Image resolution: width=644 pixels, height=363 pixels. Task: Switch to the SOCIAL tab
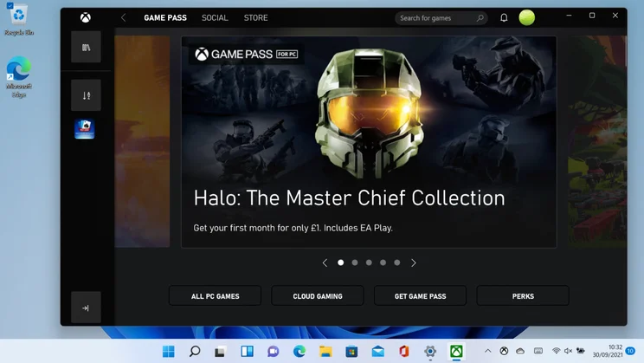(x=215, y=18)
